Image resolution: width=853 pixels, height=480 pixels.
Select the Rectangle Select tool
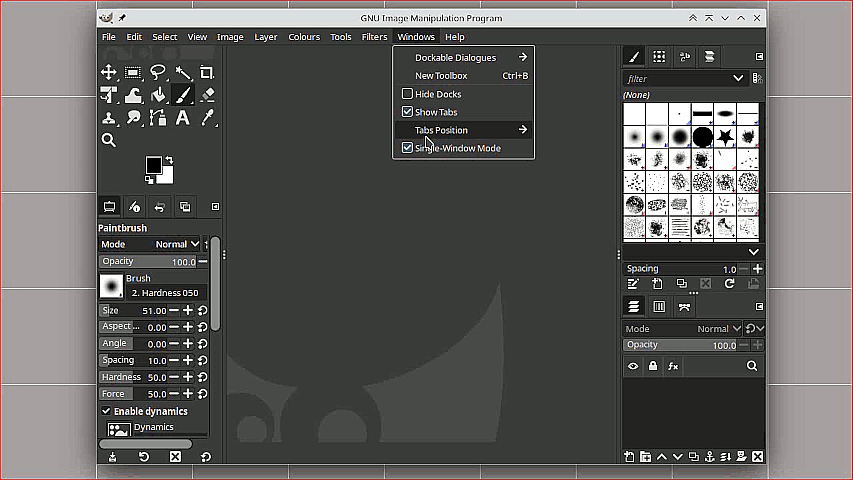(133, 72)
